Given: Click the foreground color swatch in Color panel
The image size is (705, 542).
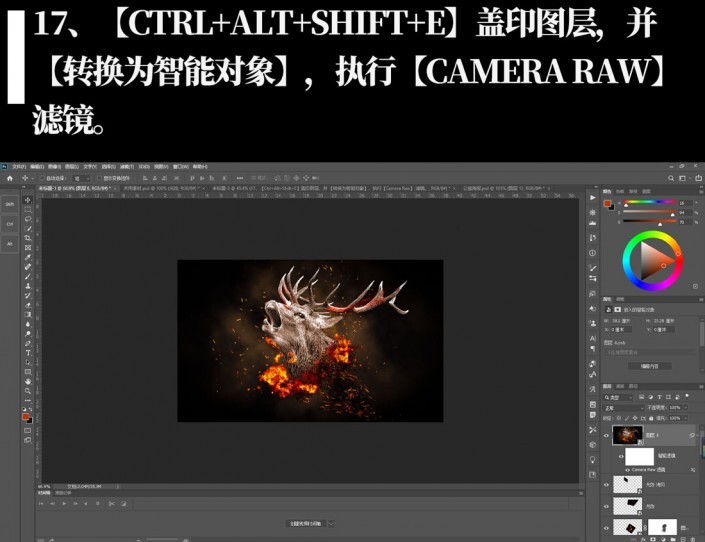Looking at the screenshot, I should [608, 204].
